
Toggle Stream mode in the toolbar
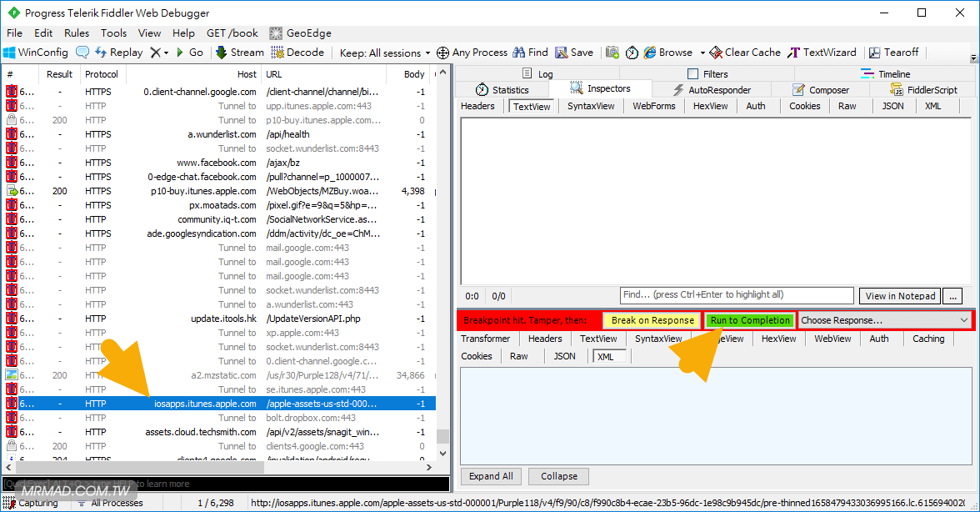239,52
